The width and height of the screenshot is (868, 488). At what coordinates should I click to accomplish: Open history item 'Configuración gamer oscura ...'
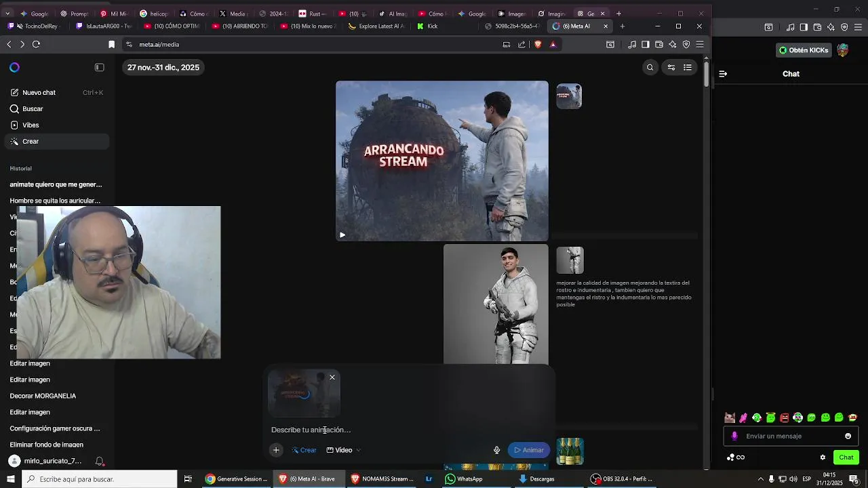pyautogui.click(x=55, y=428)
